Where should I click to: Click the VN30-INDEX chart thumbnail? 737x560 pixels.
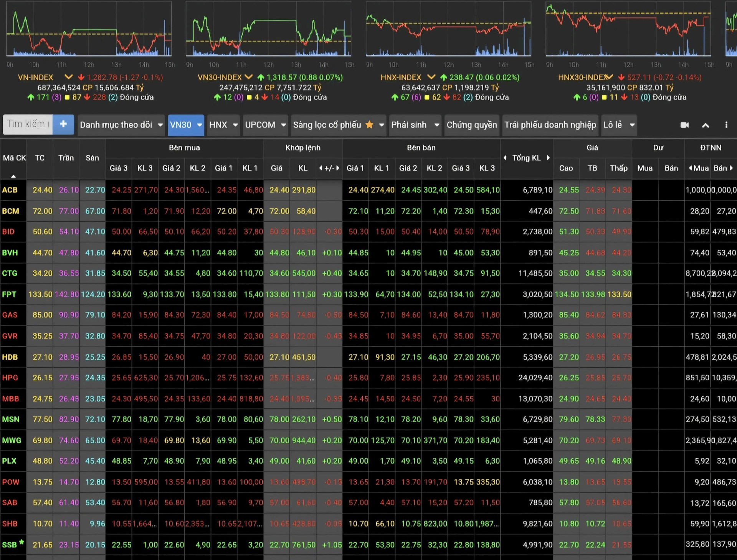(268, 29)
